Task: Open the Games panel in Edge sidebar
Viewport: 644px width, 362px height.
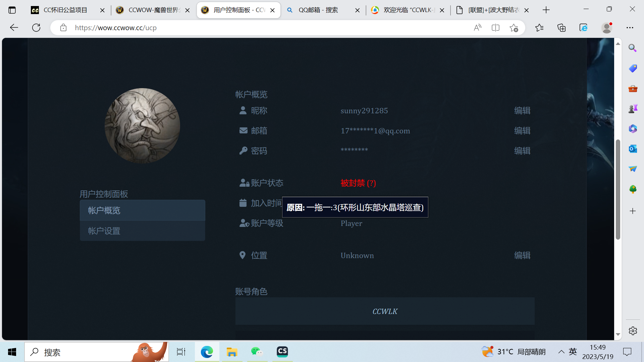Action: point(633,108)
